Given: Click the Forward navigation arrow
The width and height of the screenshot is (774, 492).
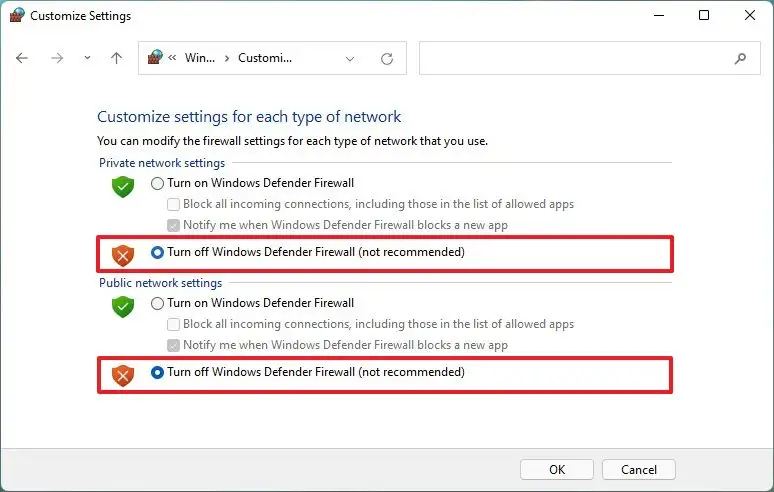Looking at the screenshot, I should [57, 58].
